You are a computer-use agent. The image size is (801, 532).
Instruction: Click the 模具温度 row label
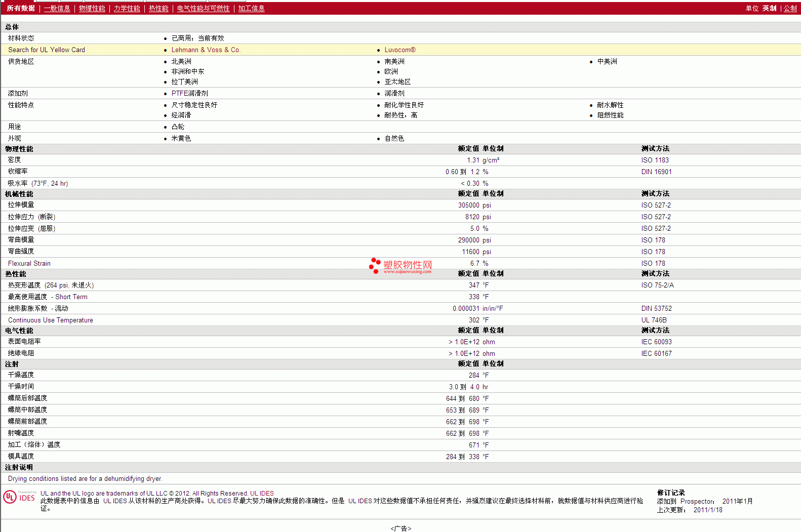21,456
